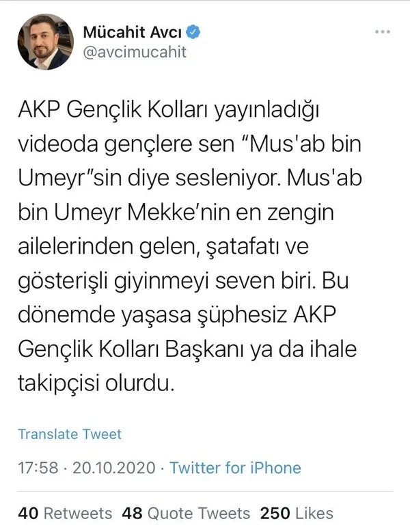
Task: Click the word "Likes" label
Action: (315, 512)
